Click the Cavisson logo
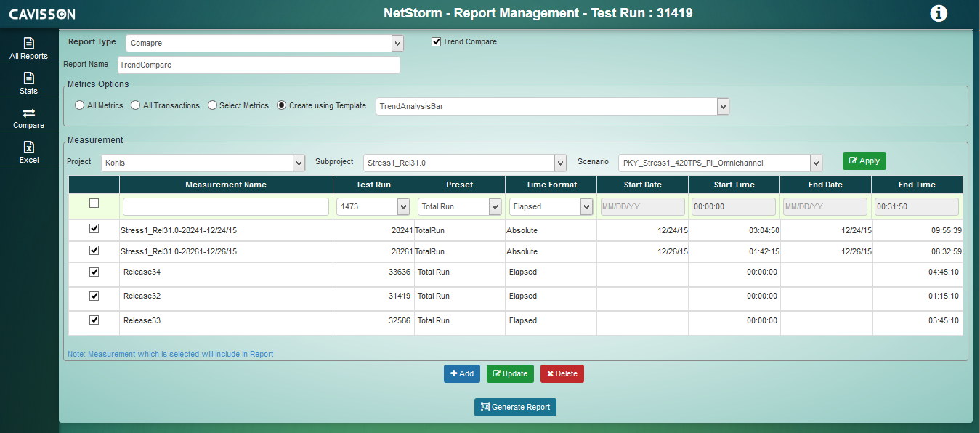Image resolution: width=980 pixels, height=433 pixels. (42, 14)
